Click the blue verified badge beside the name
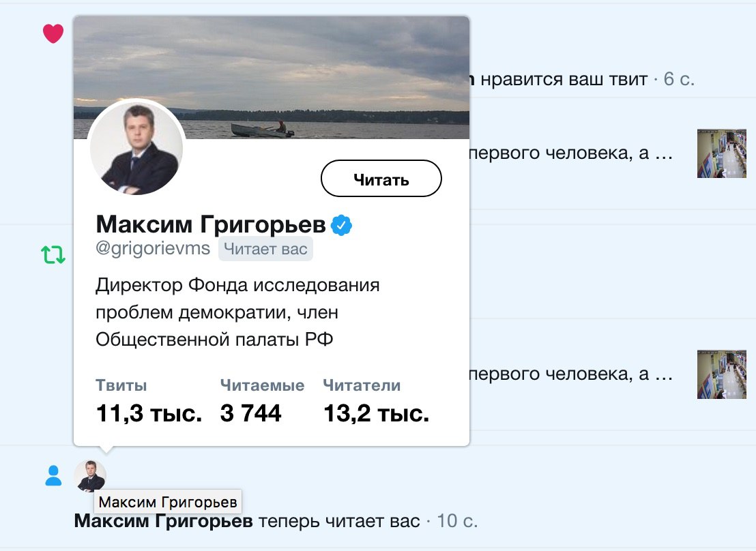Image resolution: width=756 pixels, height=551 pixels. coord(341,224)
